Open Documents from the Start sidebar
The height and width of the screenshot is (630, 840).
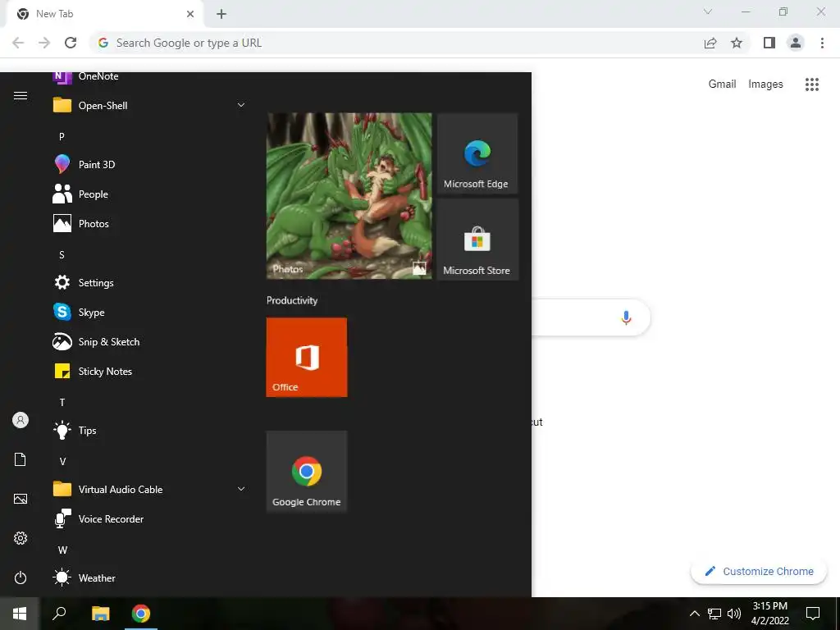click(21, 459)
